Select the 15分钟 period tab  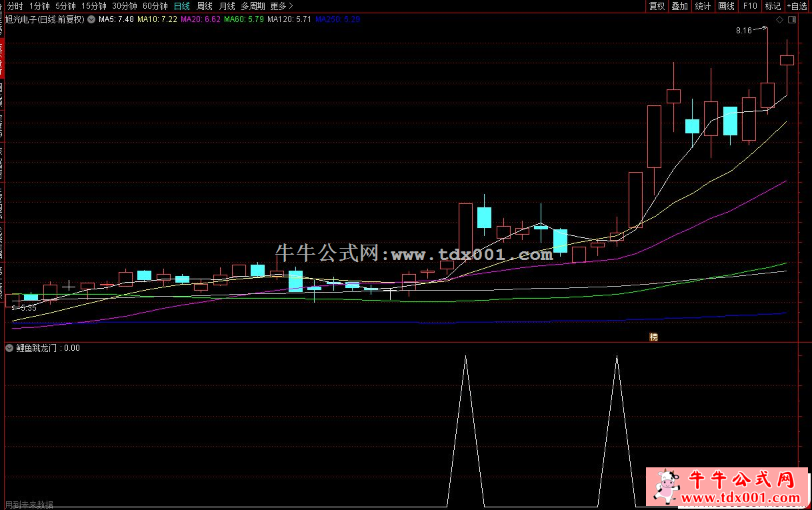(x=93, y=6)
